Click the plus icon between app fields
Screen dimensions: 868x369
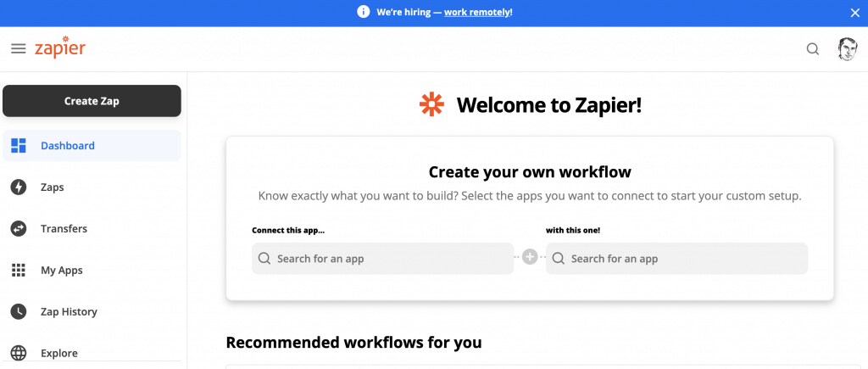[x=530, y=257]
